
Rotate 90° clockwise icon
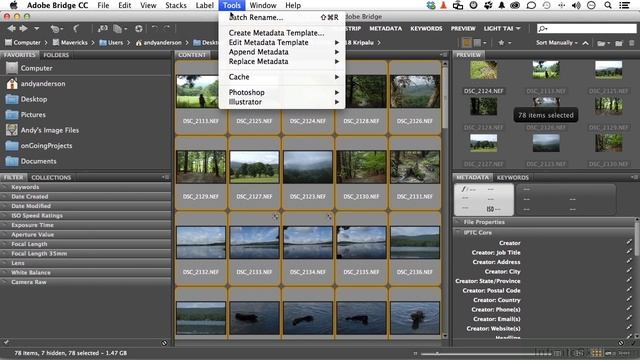tap(167, 29)
